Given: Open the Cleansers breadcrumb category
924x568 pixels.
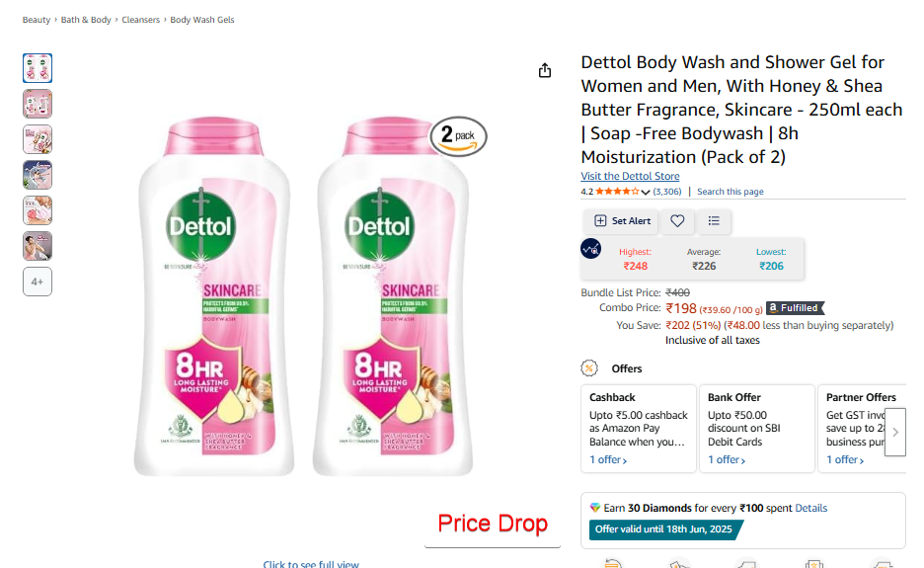Looking at the screenshot, I should pyautogui.click(x=140, y=20).
